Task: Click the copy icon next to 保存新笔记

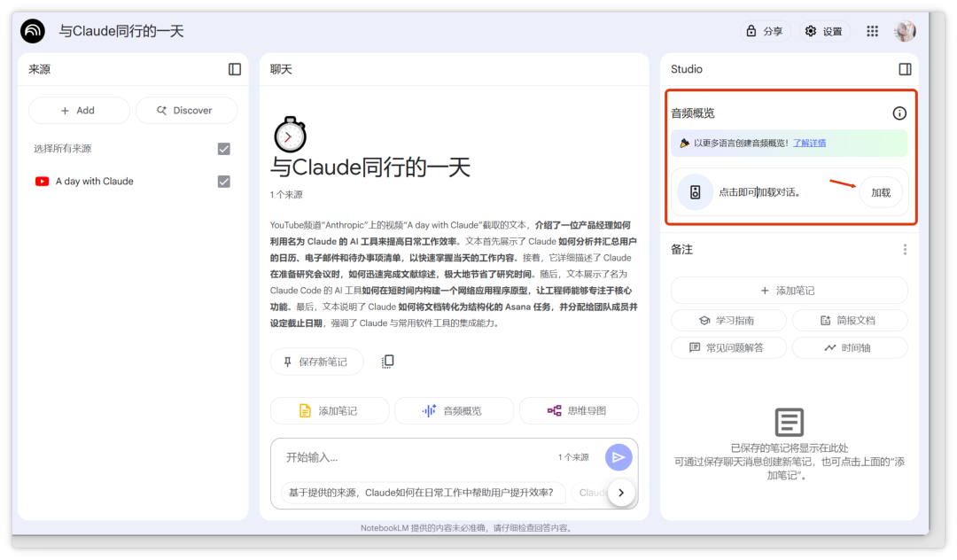Action: coord(387,362)
